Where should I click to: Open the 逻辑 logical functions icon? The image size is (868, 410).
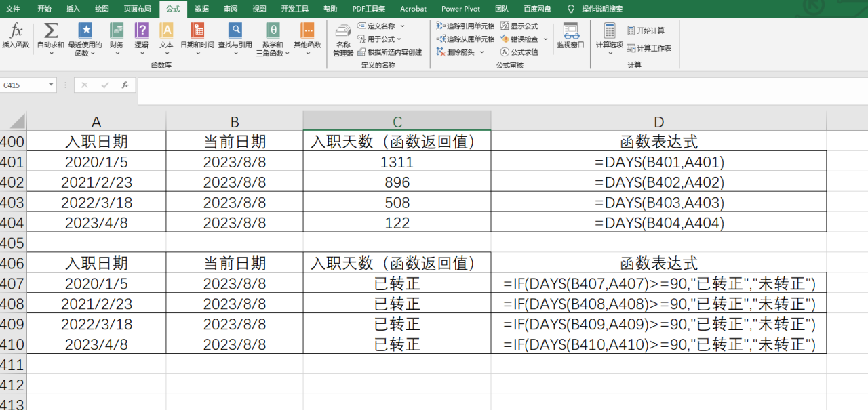141,30
